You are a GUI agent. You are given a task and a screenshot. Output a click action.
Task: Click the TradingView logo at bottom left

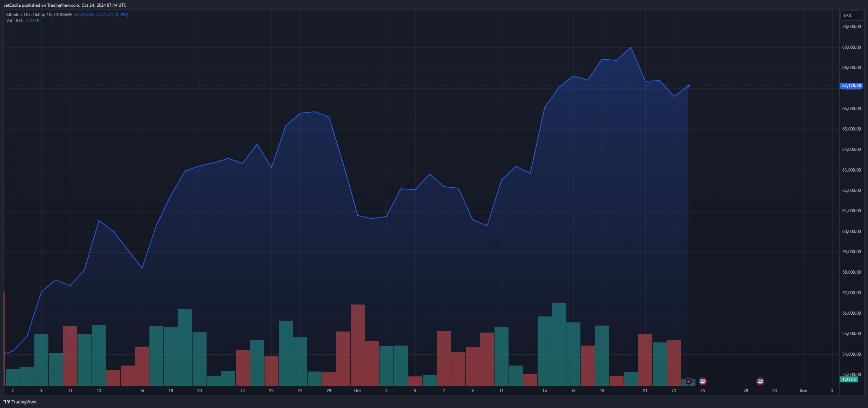[x=20, y=402]
